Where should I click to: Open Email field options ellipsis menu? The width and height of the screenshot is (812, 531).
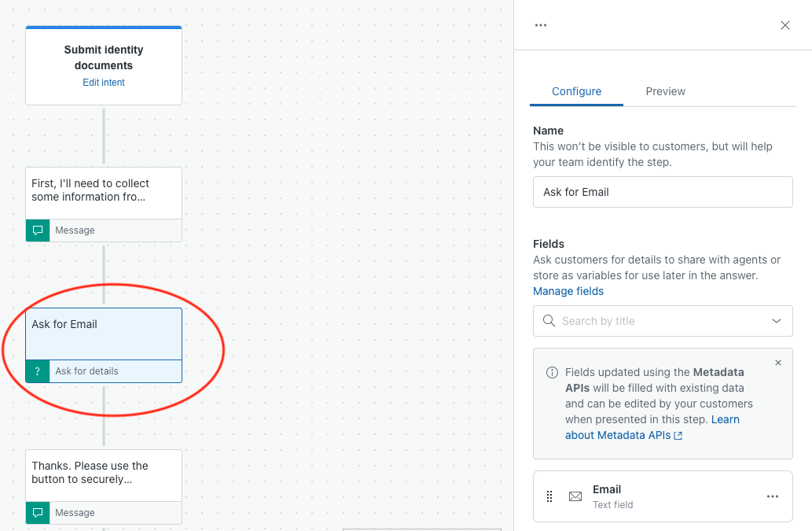click(x=773, y=496)
